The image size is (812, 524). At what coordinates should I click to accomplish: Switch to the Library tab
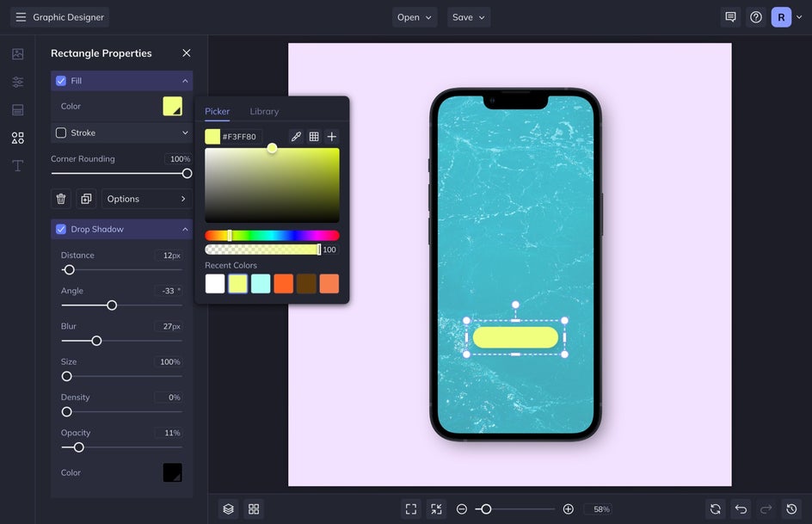coord(264,111)
